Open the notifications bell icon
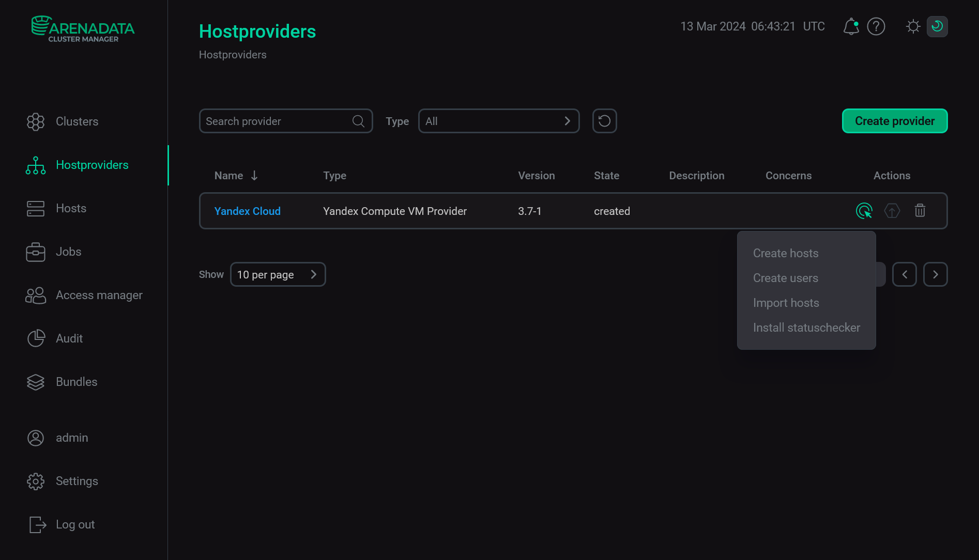This screenshot has width=979, height=560. tap(851, 26)
